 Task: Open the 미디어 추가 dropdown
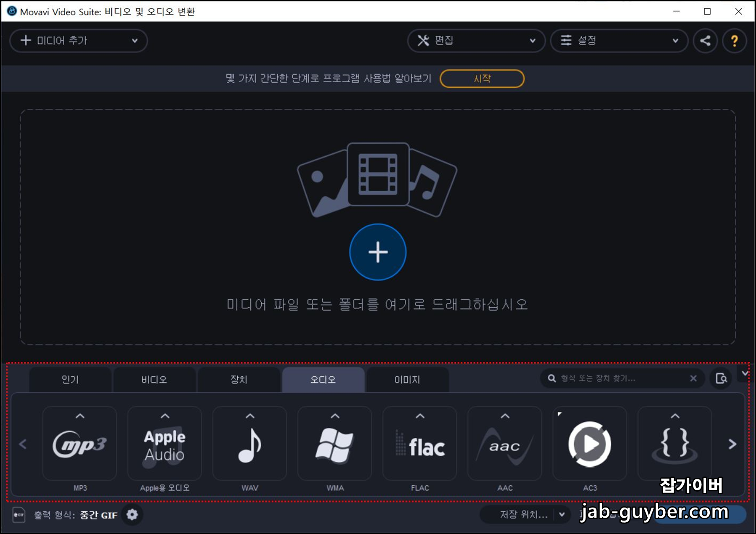tap(79, 41)
